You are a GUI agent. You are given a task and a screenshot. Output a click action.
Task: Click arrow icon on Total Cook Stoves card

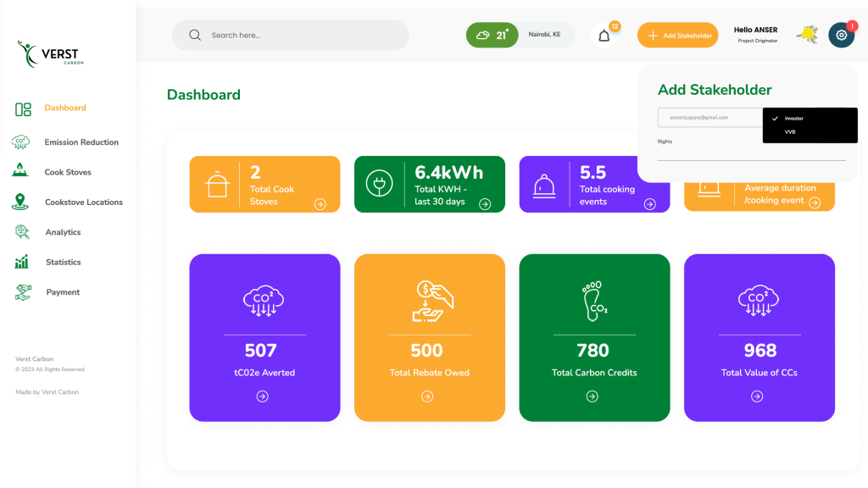[x=320, y=203]
